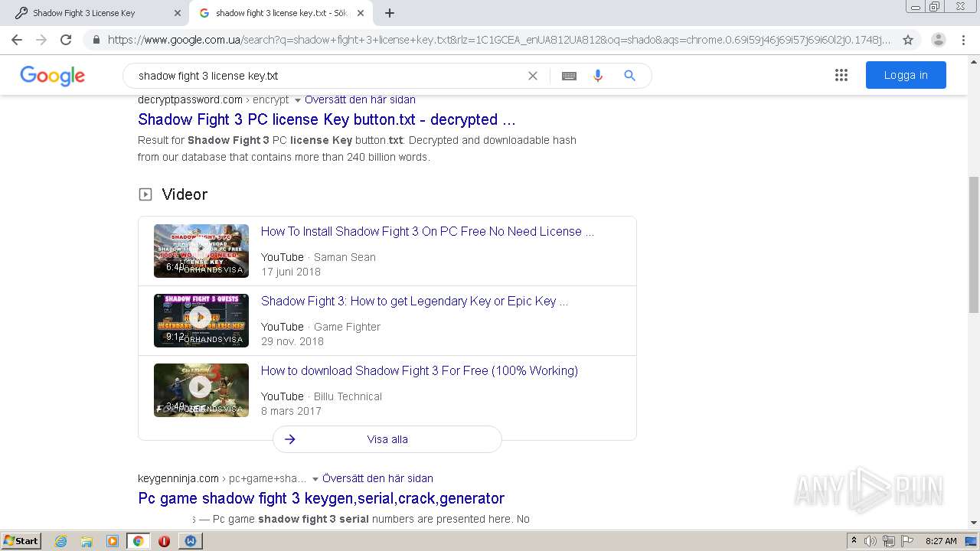
Task: Open the Chrome profile avatar
Action: click(939, 40)
